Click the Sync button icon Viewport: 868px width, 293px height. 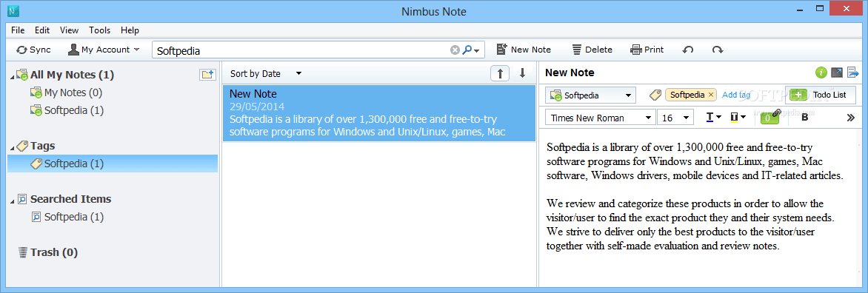pyautogui.click(x=21, y=50)
